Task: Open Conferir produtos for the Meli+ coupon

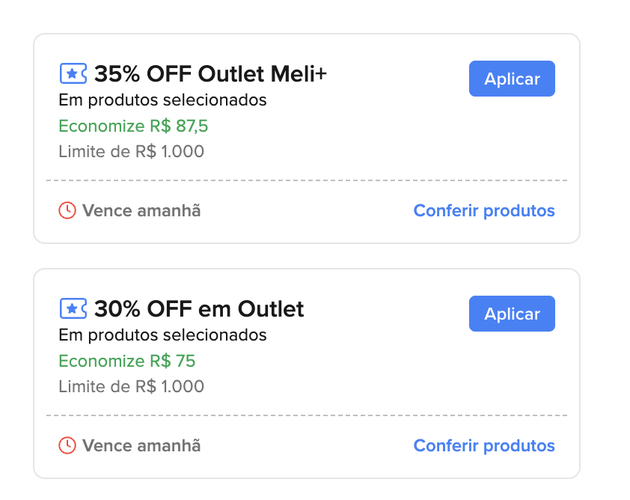Action: click(484, 211)
